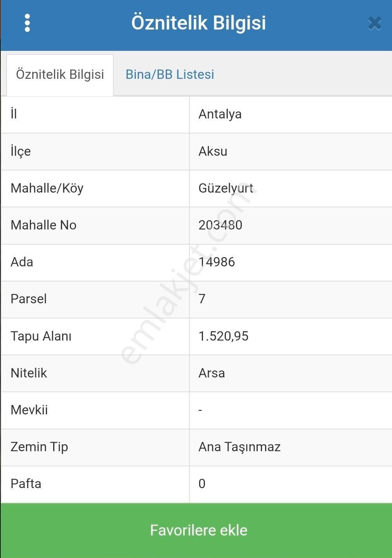Click the dialog title Öznitelik Bilgisi

tap(199, 23)
